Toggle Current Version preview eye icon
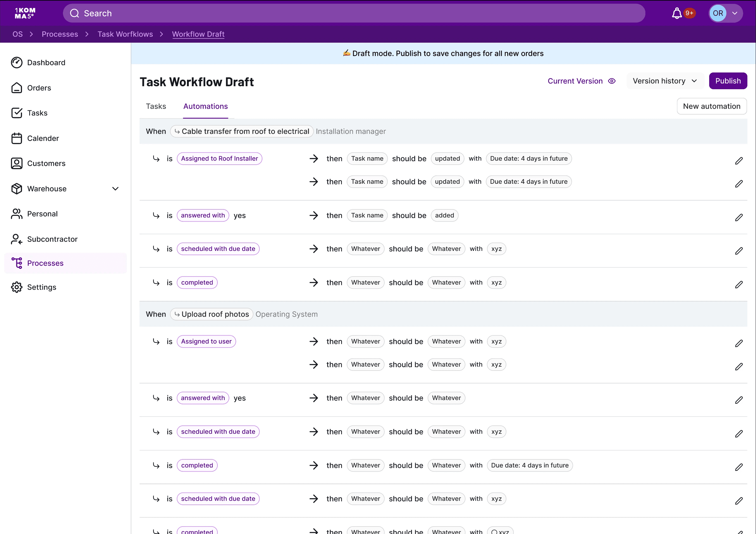This screenshot has height=534, width=756. click(x=612, y=81)
